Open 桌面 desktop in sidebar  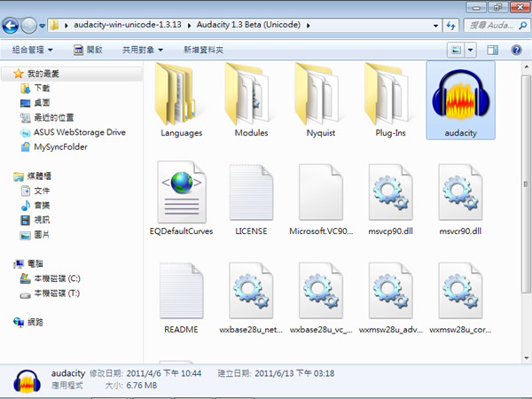[35, 103]
